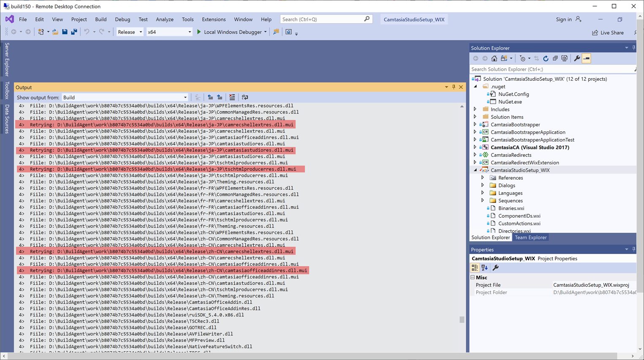
Task: Click the Find in Files toolbar icon
Action: (x=276, y=32)
